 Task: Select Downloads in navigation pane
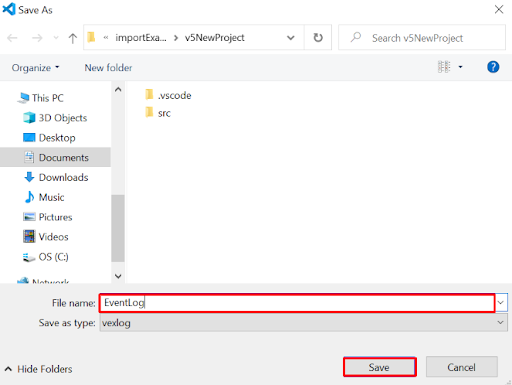point(63,177)
